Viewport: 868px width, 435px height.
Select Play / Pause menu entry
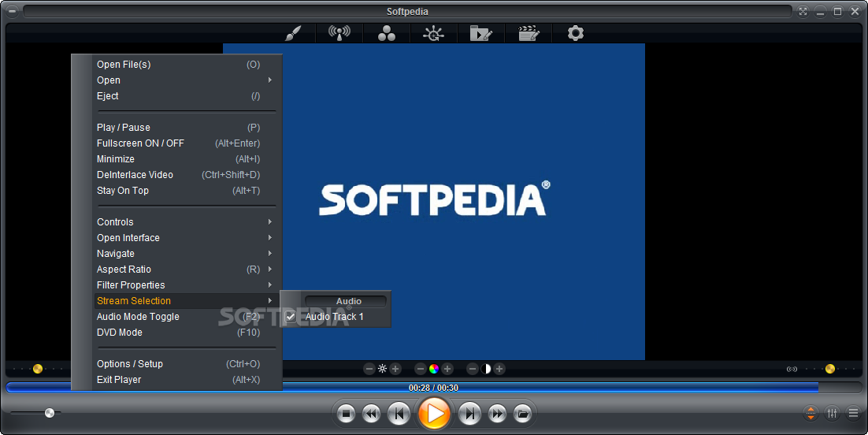click(x=184, y=128)
